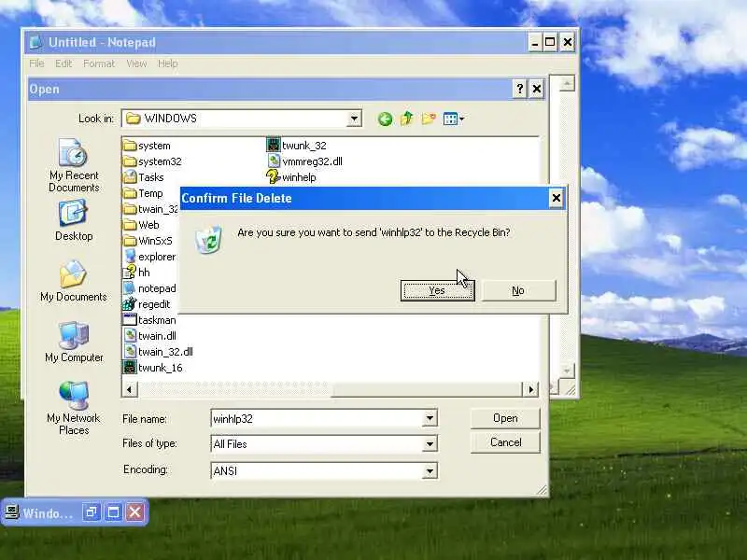The height and width of the screenshot is (560, 747).
Task: Open Notepad View menu
Action: point(136,63)
